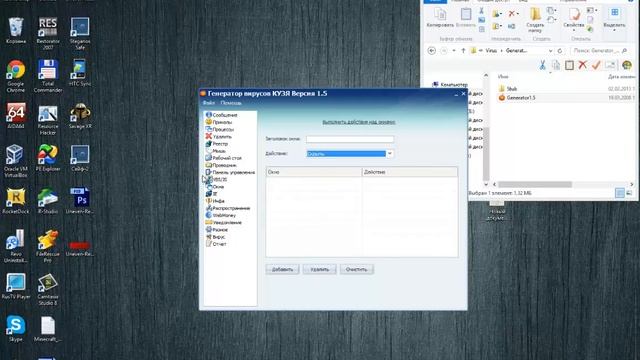Open Корзина on the desktop
The width and height of the screenshot is (640, 360).
(x=16, y=31)
